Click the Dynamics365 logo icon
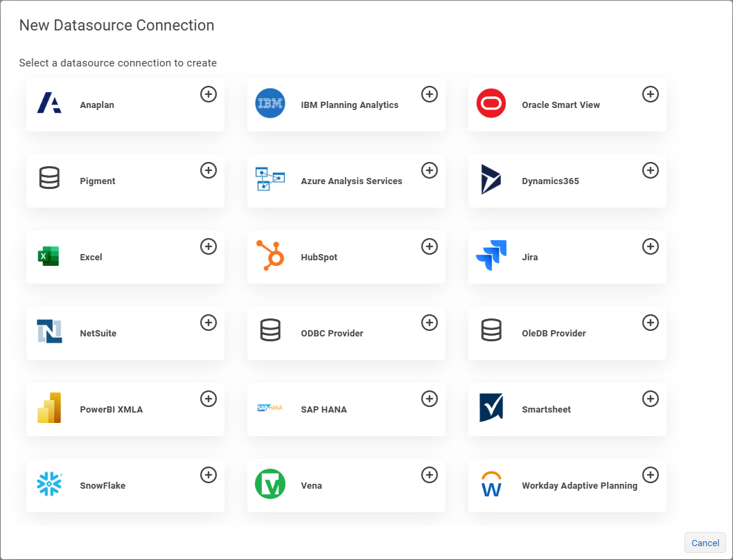733x560 pixels. (491, 180)
